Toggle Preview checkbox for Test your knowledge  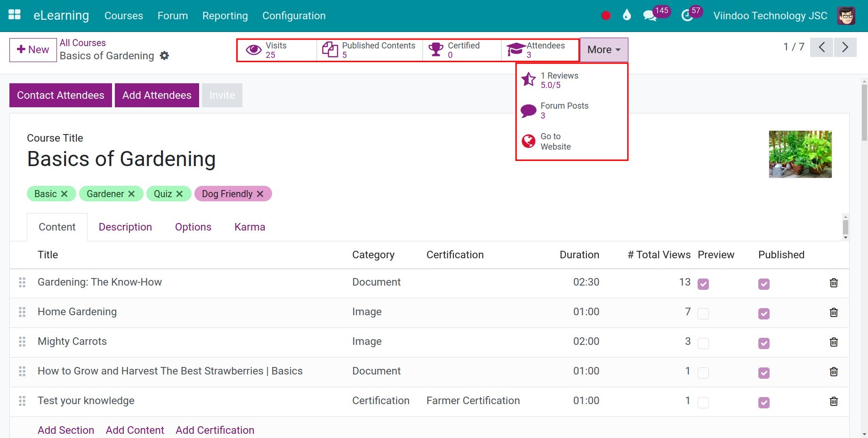point(703,402)
